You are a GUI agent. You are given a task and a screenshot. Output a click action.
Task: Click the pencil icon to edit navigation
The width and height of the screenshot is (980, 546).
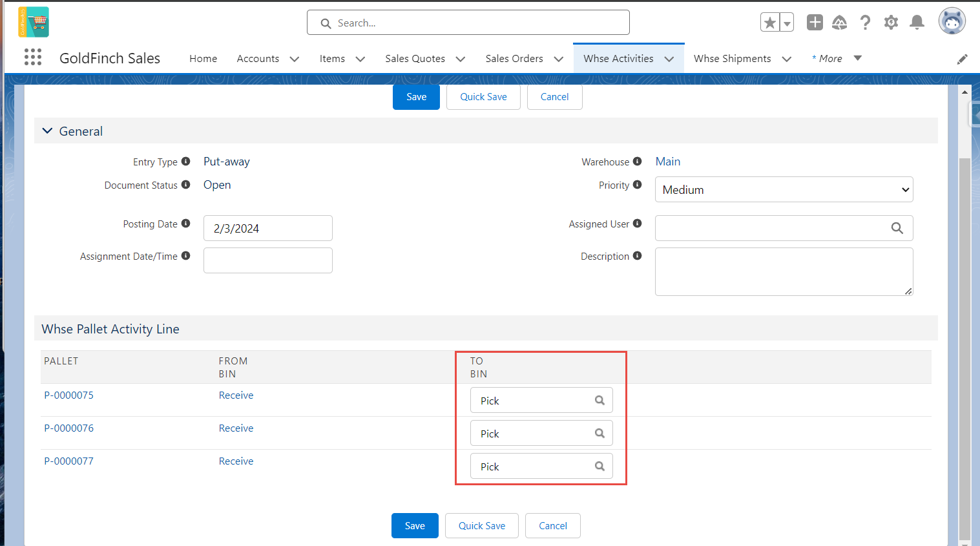(x=962, y=59)
